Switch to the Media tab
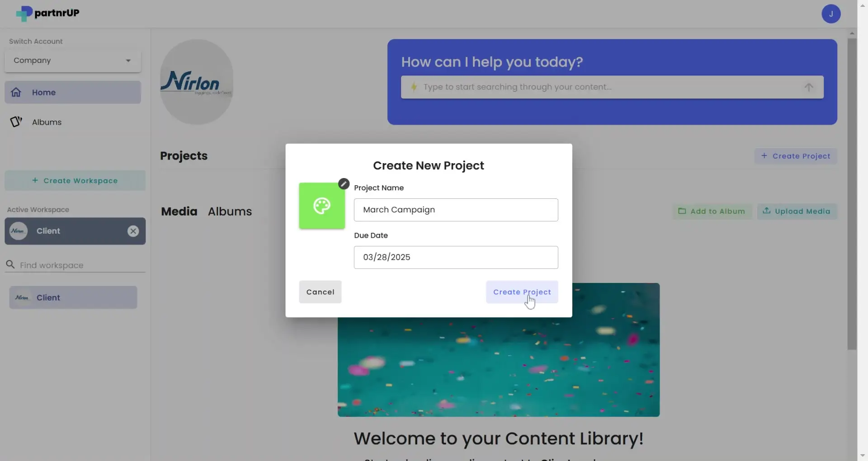 pyautogui.click(x=179, y=211)
